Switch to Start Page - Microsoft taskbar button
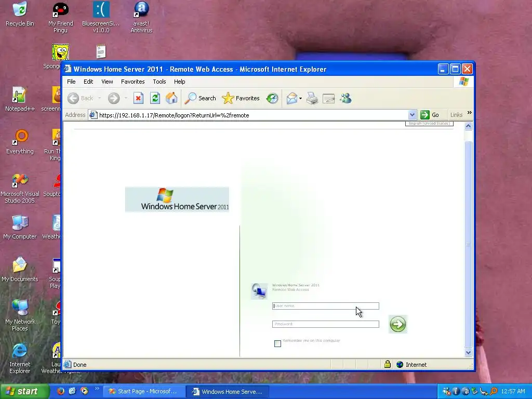Viewport: 532px width, 399px height. click(144, 392)
